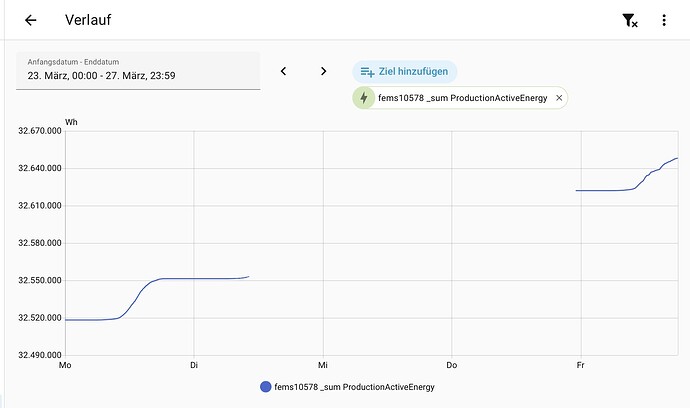Click the clear filter icon
Screen dimensions: 690x408
click(629, 20)
